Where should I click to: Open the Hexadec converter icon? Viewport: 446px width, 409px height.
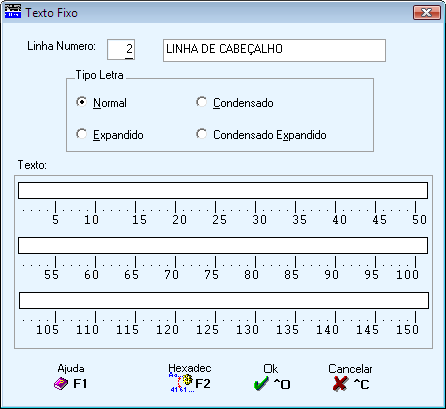pyautogui.click(x=181, y=383)
